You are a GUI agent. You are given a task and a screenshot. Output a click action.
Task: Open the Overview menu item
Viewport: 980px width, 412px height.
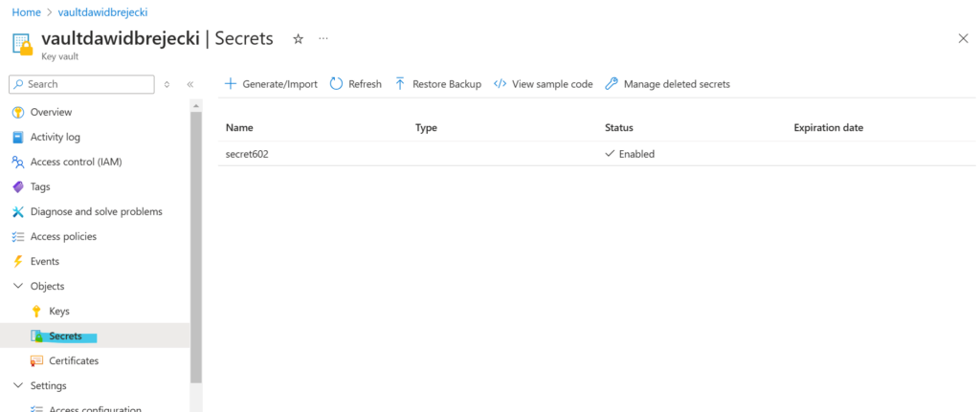coord(51,112)
